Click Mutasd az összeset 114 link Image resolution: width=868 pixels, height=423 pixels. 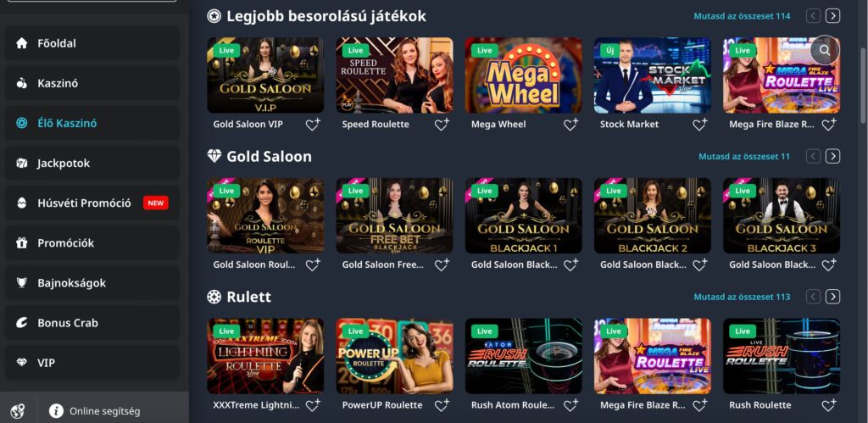pyautogui.click(x=742, y=16)
